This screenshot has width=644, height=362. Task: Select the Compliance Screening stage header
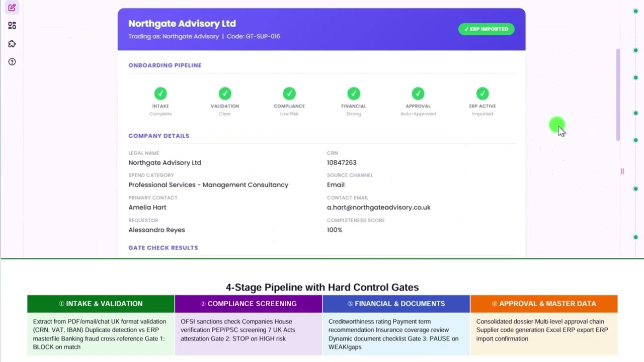click(249, 304)
